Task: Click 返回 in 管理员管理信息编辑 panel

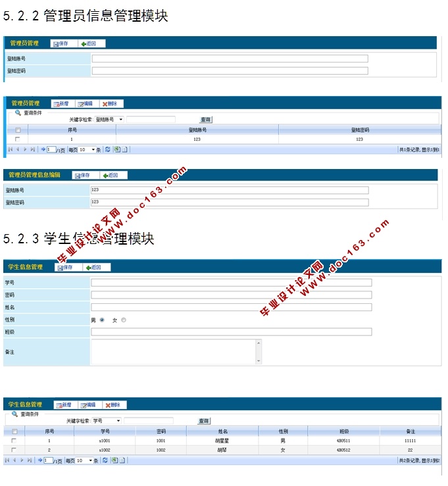Action: (x=113, y=176)
